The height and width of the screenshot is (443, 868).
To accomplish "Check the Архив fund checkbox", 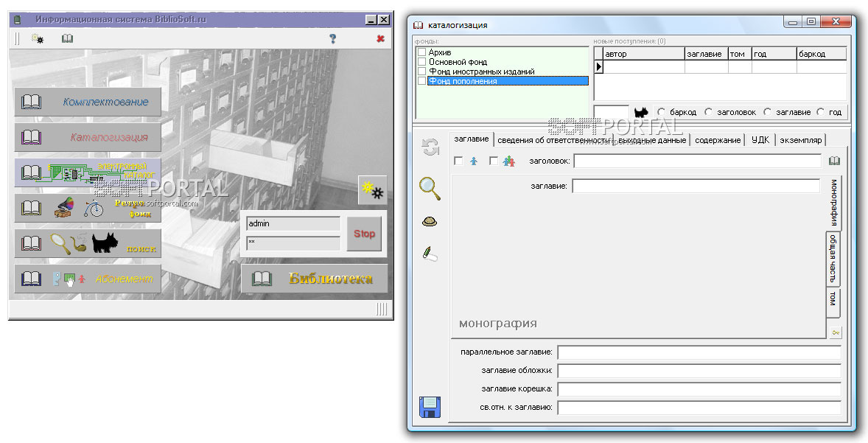I will [x=421, y=52].
